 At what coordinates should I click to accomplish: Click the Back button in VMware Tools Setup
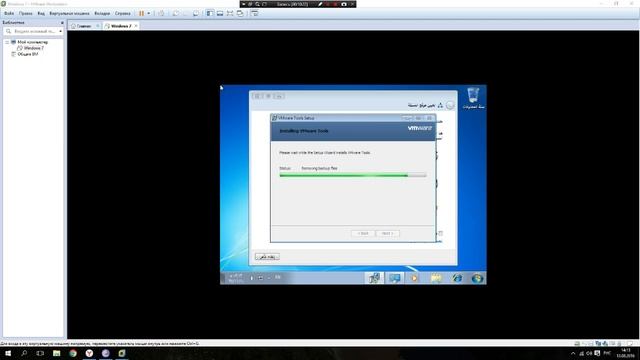pyautogui.click(x=363, y=233)
